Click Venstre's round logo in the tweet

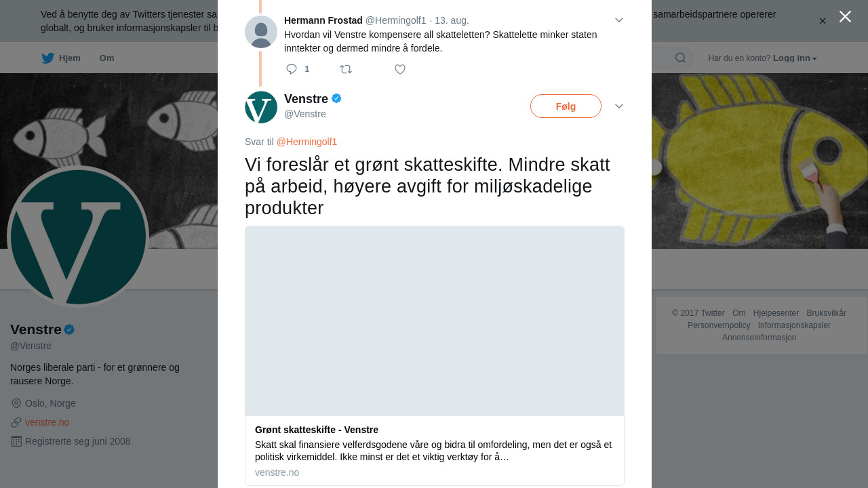click(261, 107)
